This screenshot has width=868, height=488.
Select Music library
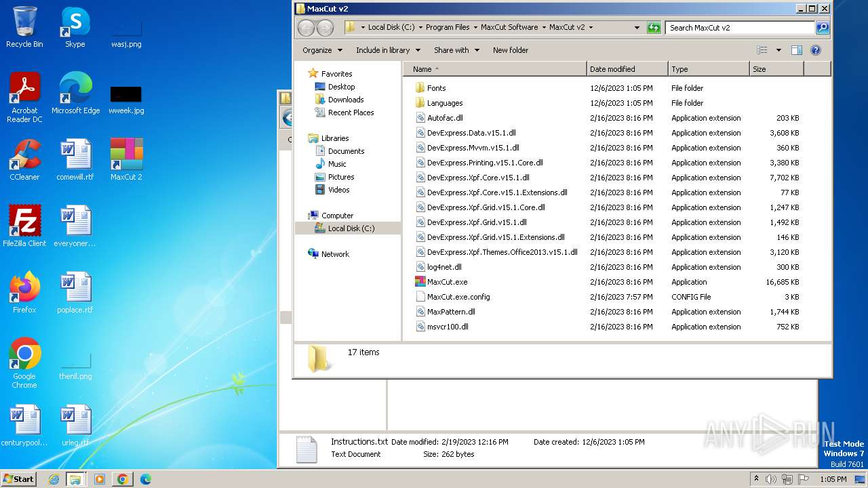pyautogui.click(x=337, y=164)
